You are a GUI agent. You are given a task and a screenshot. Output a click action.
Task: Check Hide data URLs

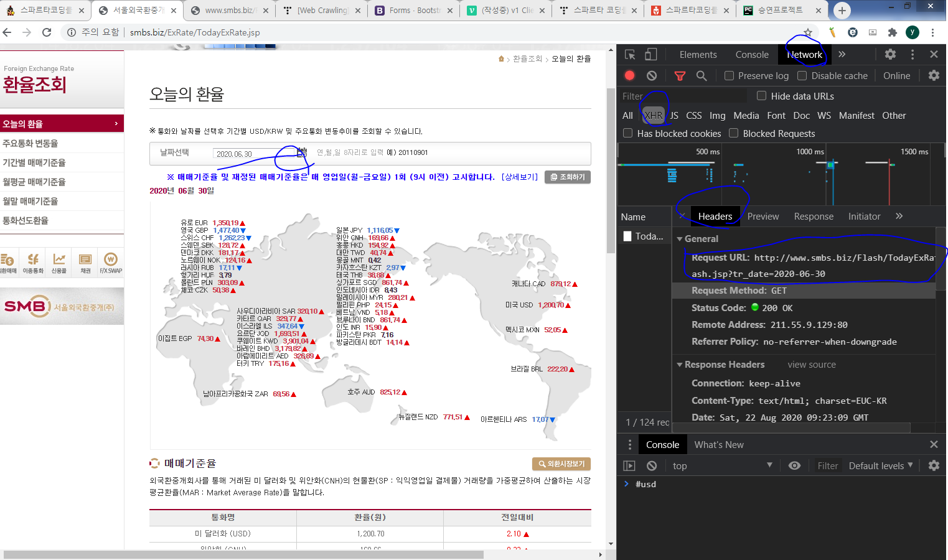[x=761, y=96]
